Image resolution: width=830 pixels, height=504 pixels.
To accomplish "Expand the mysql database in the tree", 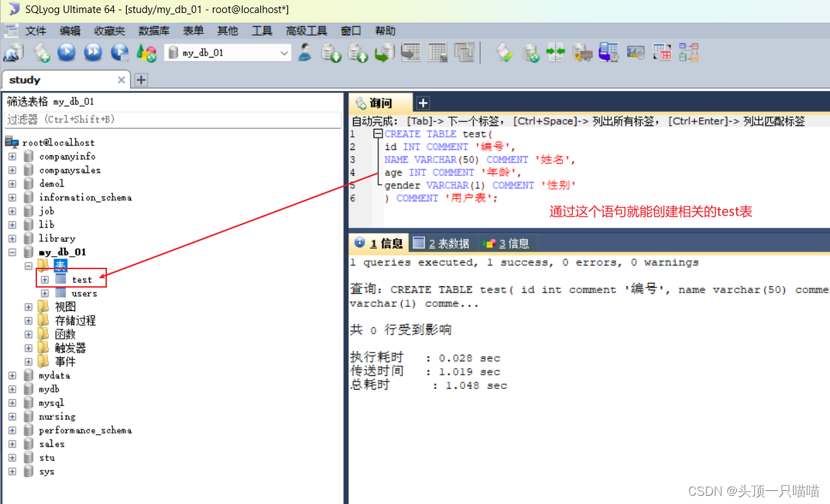I will coord(12,403).
